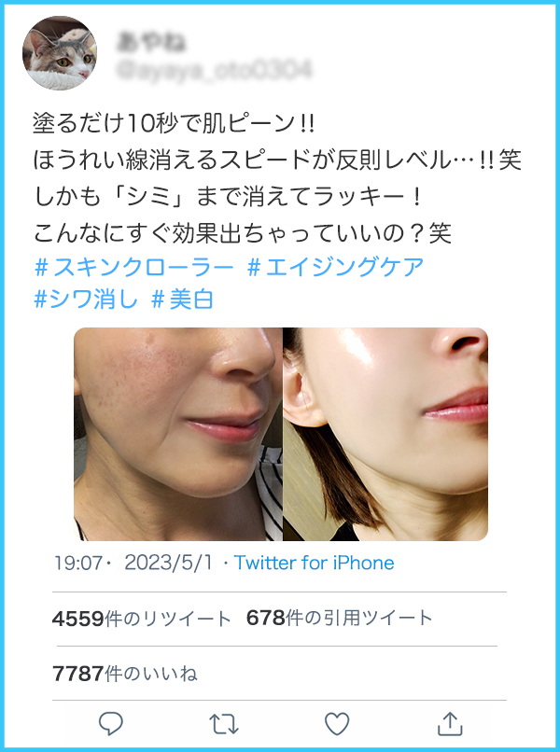Click the 19:07 timestamp
This screenshot has width=560, height=752.
click(78, 563)
